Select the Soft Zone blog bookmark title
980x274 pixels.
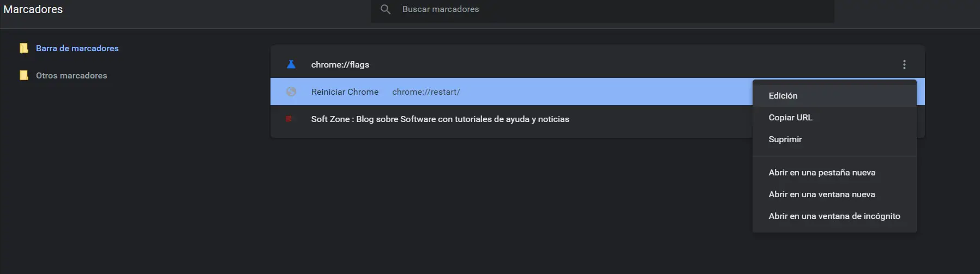440,119
